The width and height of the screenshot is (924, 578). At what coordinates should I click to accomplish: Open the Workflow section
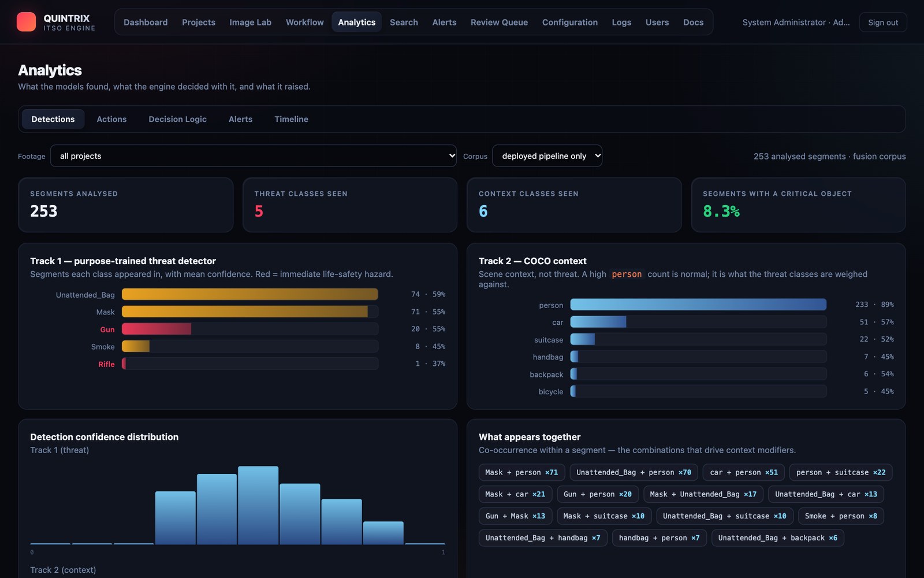click(x=304, y=22)
